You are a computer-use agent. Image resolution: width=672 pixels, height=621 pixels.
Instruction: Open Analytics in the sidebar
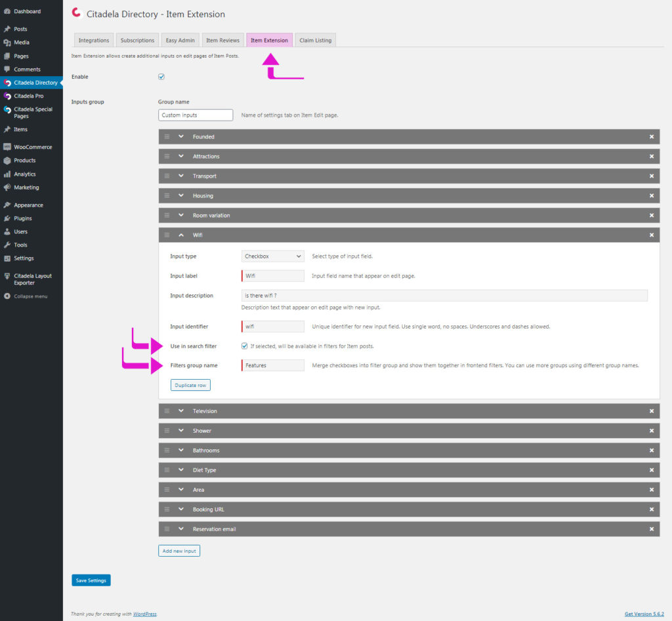tap(24, 174)
